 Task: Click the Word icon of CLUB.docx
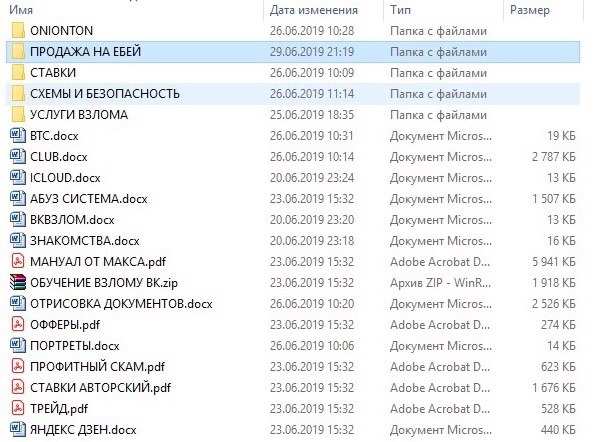18,156
